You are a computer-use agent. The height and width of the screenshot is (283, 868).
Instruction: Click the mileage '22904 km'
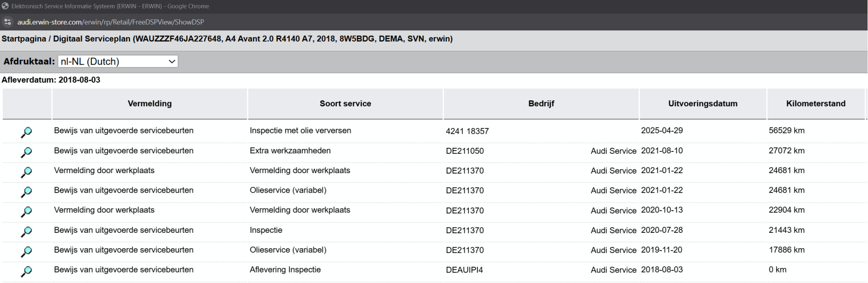[787, 210]
